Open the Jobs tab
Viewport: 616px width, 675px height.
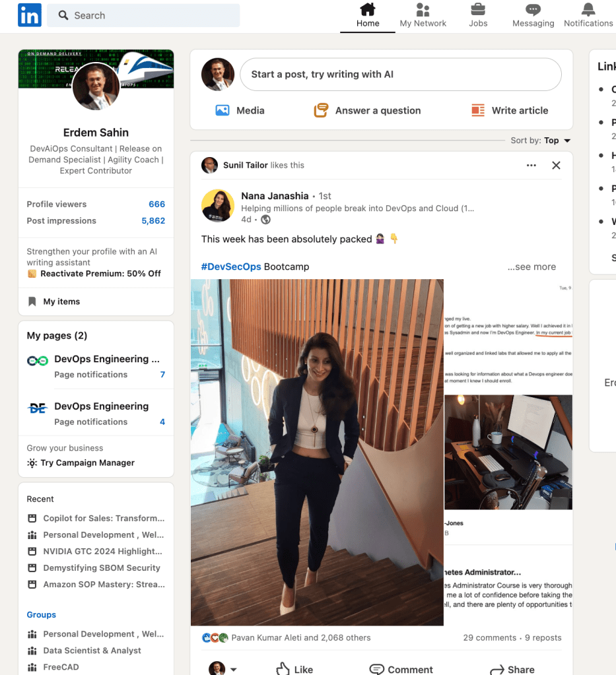pyautogui.click(x=478, y=15)
